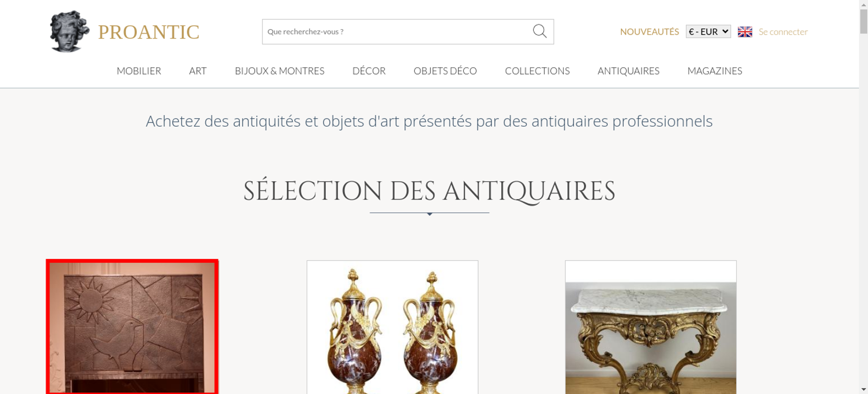Click the Se connecter link
The height and width of the screenshot is (394, 868).
click(x=783, y=32)
